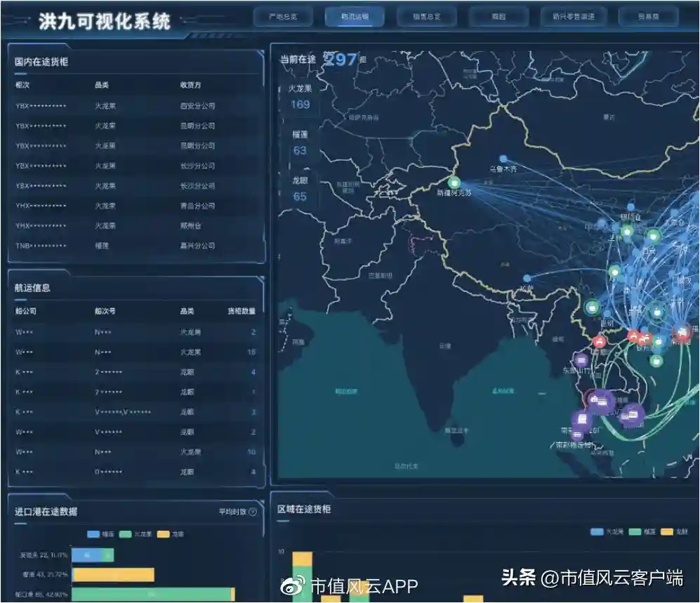Click the red port marker near Myanmar border
Image resolution: width=700 pixels, height=603 pixels.
[x=599, y=342]
